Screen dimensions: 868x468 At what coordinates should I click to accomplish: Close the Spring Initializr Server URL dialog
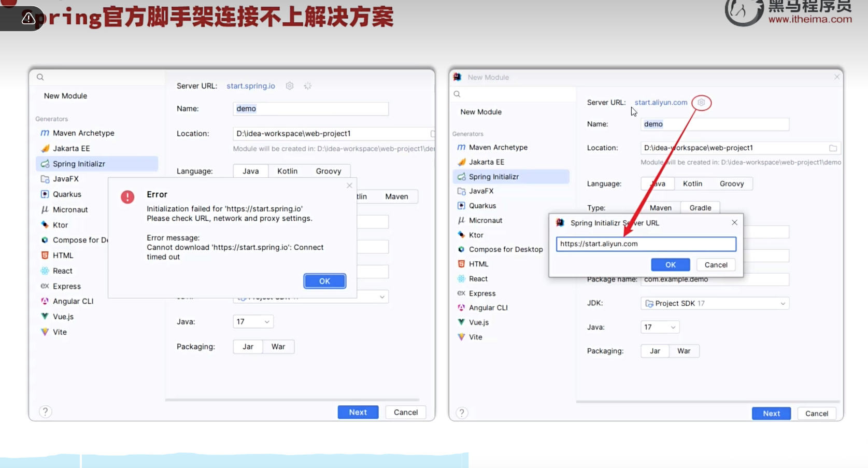point(734,222)
